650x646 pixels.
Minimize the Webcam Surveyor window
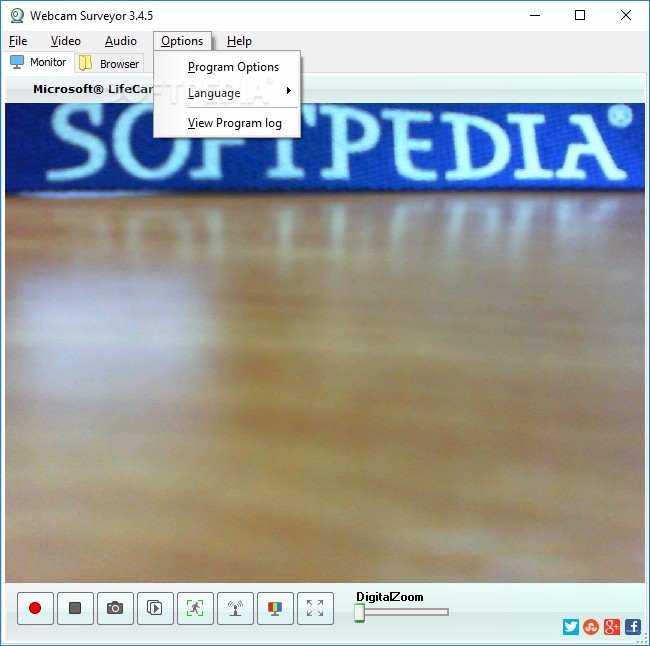pyautogui.click(x=535, y=16)
